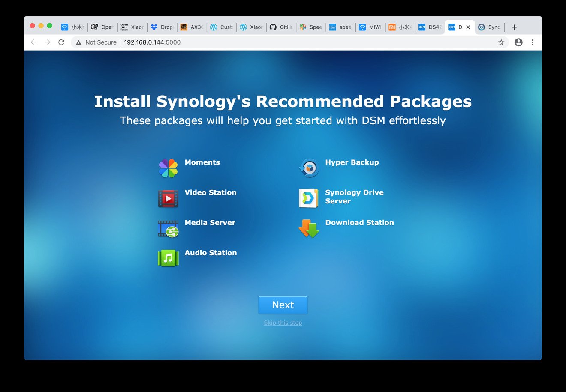Image resolution: width=566 pixels, height=392 pixels.
Task: Click the Not Secure warning indicator
Action: pos(96,42)
